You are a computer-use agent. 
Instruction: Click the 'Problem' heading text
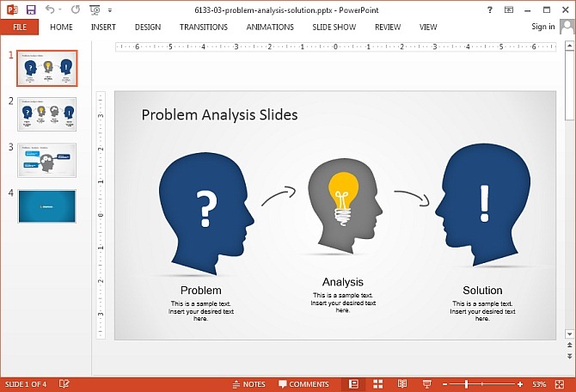coord(201,291)
